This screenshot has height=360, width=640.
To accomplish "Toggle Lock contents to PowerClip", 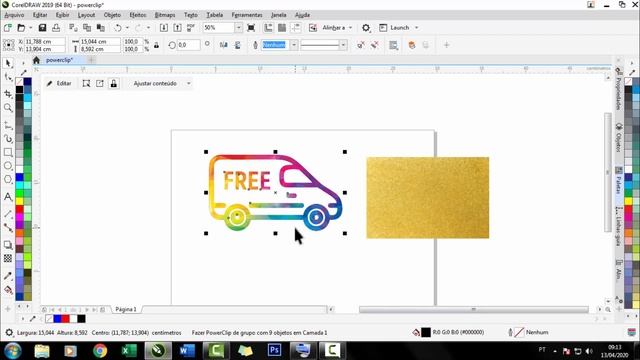I will (x=113, y=83).
